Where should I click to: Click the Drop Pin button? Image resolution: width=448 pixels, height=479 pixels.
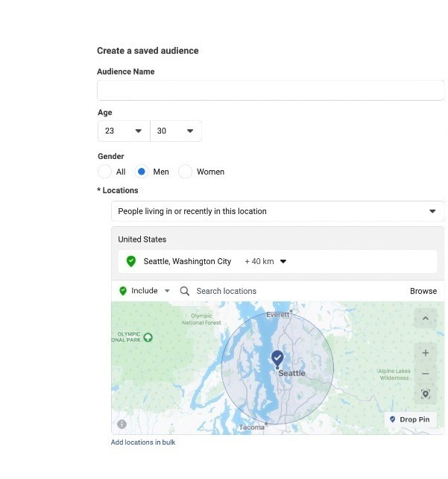point(411,419)
